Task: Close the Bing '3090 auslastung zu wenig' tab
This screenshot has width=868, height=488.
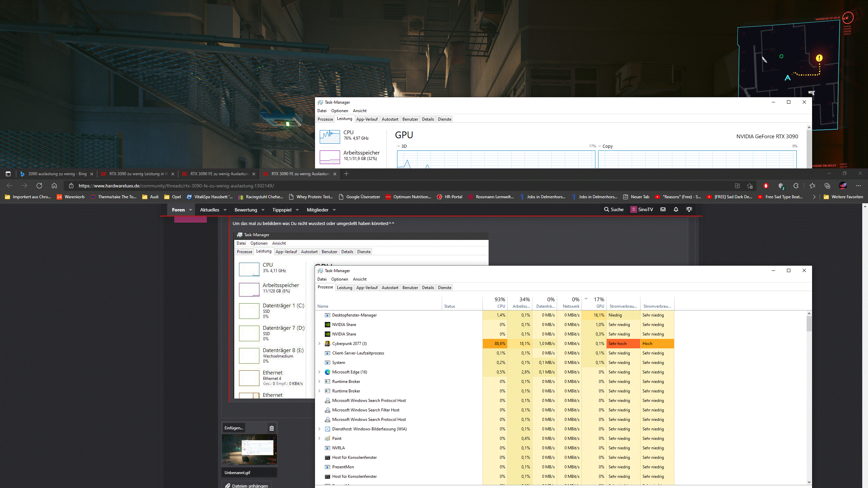Action: [x=92, y=174]
